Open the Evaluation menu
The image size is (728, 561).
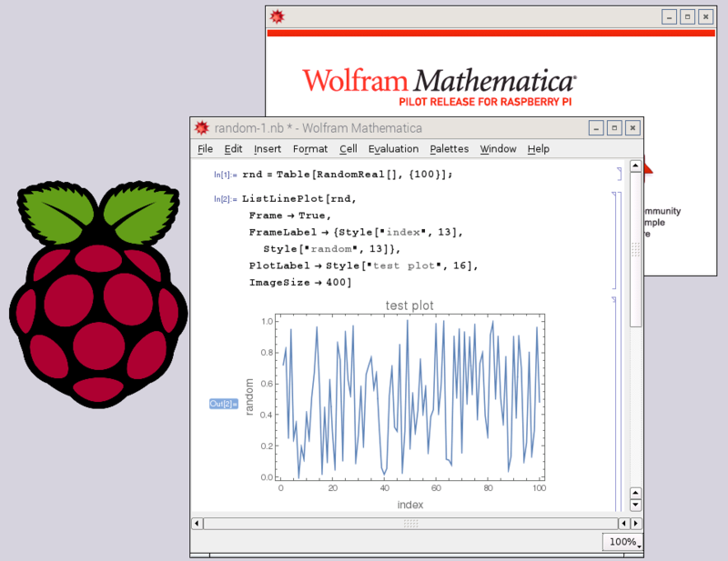click(x=393, y=149)
